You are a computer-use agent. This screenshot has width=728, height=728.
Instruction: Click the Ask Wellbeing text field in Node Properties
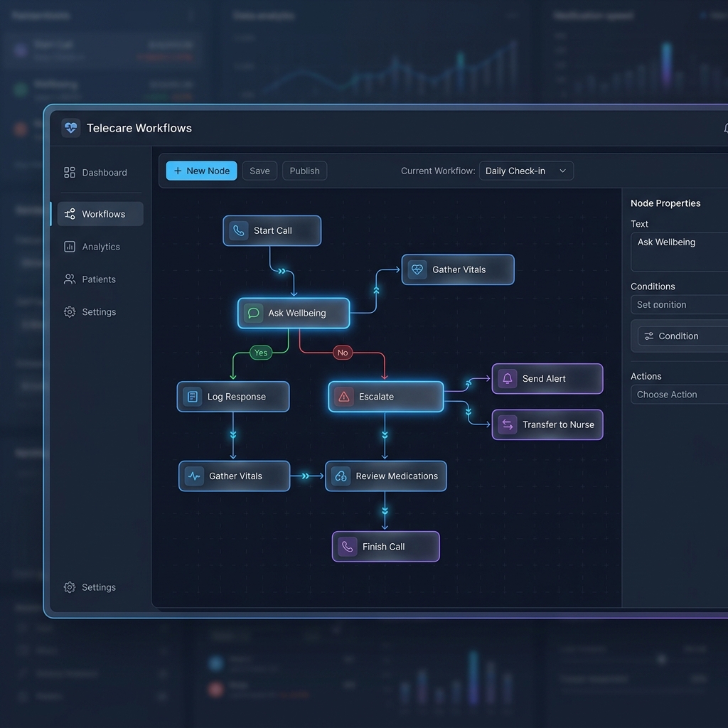click(679, 252)
